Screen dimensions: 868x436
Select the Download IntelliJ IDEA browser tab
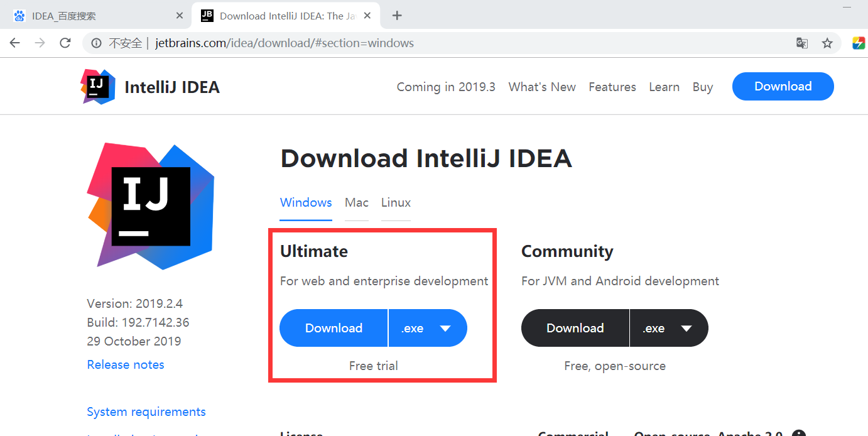(x=286, y=16)
